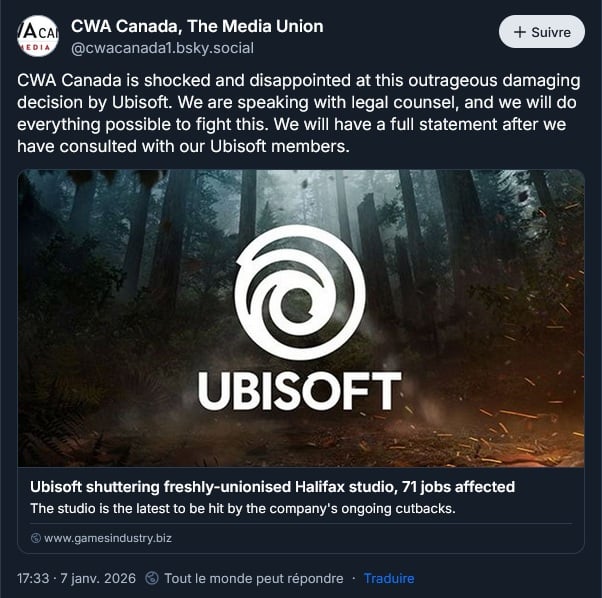602x598 pixels.
Task: Open the CWA Canada profile avatar
Action: click(37, 36)
